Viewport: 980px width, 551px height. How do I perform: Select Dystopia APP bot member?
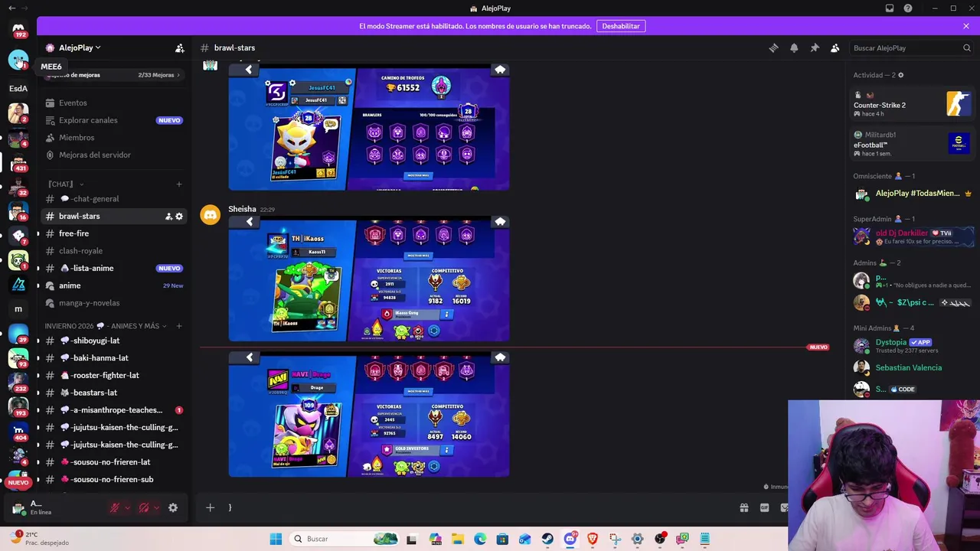click(x=913, y=346)
